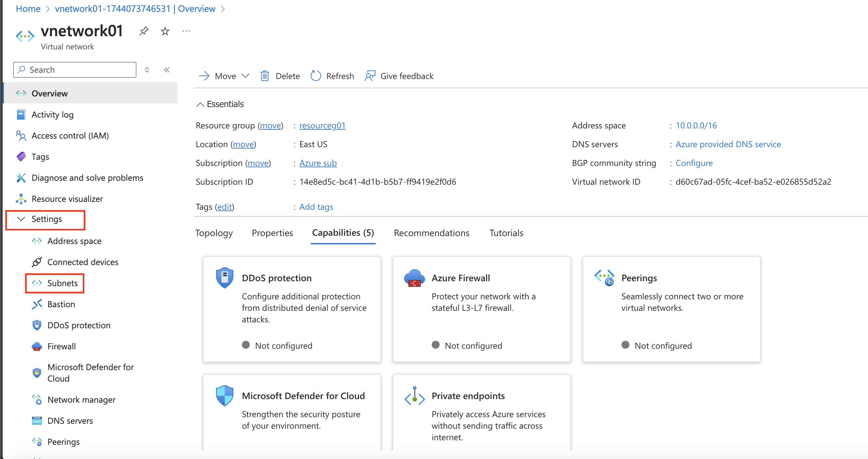Open Peerings icon in sidebar
The image size is (868, 459).
(37, 442)
